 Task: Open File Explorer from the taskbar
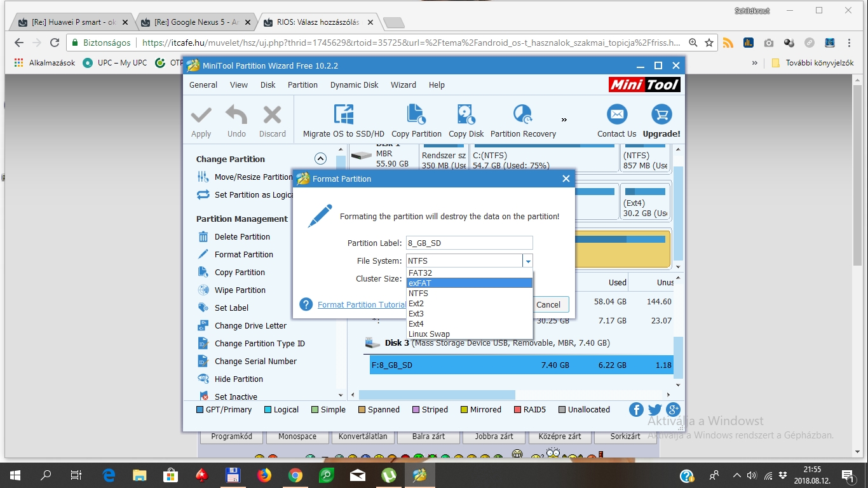click(139, 475)
